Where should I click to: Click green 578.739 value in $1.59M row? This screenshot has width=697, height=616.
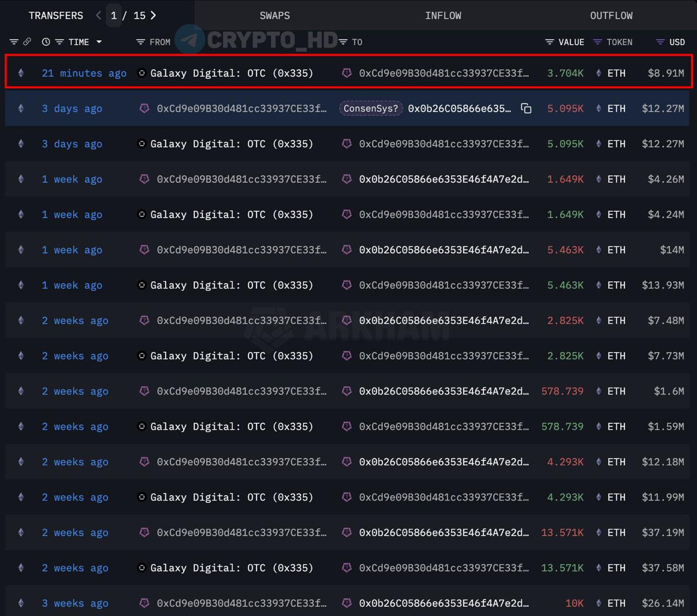click(562, 427)
